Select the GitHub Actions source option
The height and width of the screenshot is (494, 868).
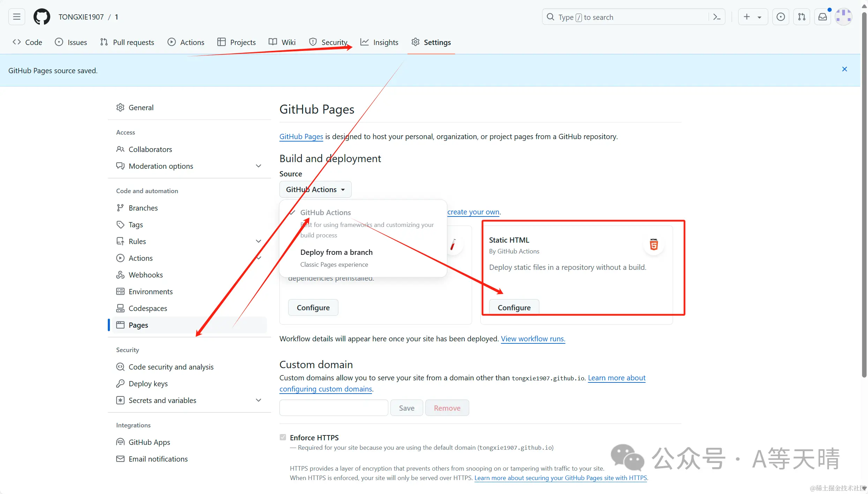(x=325, y=213)
